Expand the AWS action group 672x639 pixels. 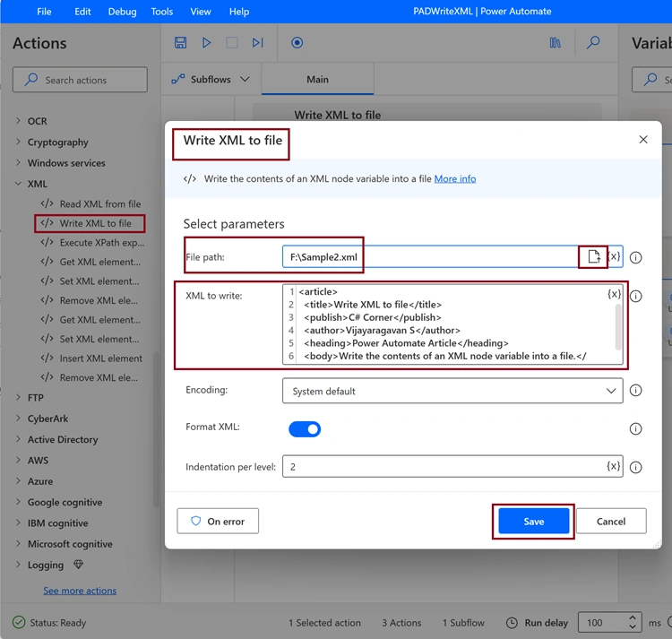18,460
